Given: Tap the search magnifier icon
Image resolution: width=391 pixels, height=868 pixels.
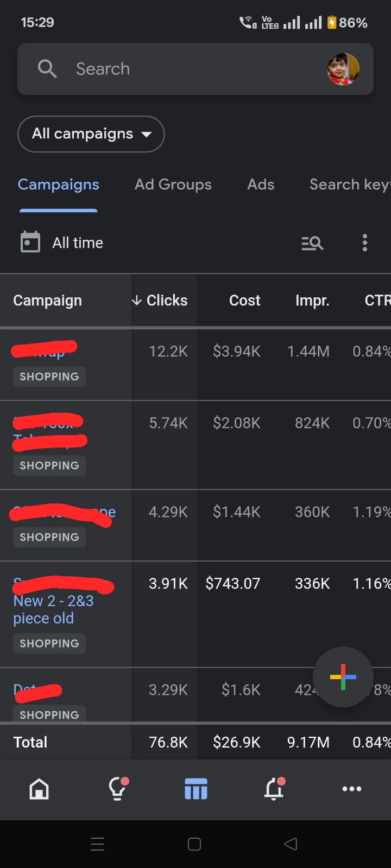Looking at the screenshot, I should tap(47, 69).
